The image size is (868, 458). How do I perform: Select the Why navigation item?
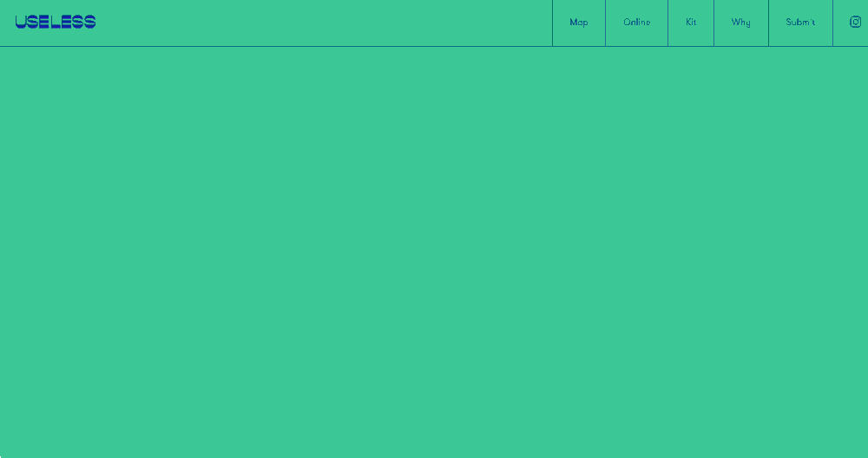pyautogui.click(x=740, y=23)
